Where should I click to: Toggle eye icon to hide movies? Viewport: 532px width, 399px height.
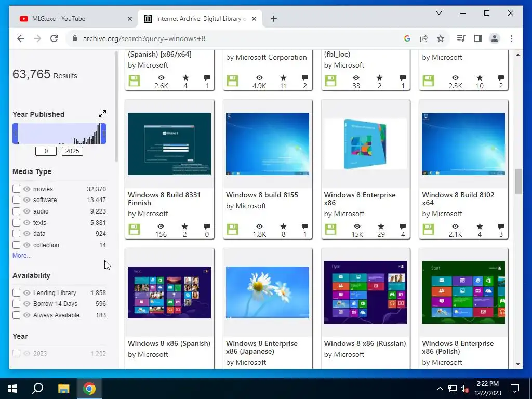tap(27, 189)
